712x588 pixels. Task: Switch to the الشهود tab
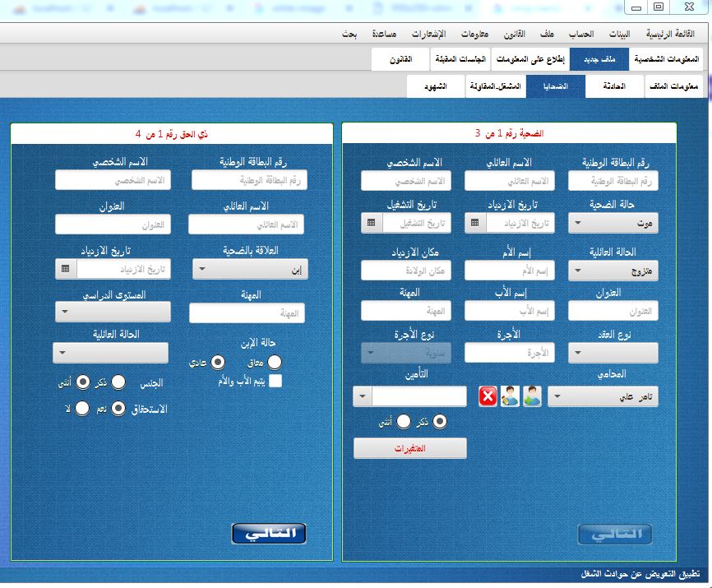(x=436, y=86)
